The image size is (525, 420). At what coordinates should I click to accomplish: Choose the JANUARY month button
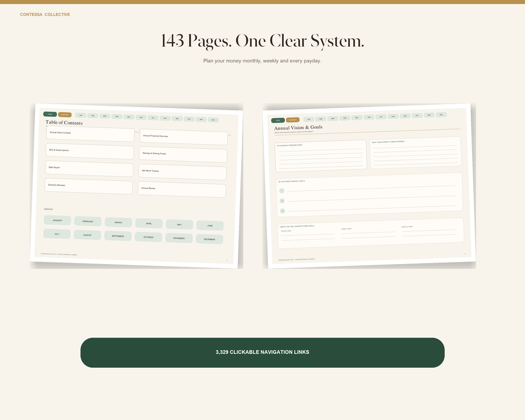[x=57, y=221]
